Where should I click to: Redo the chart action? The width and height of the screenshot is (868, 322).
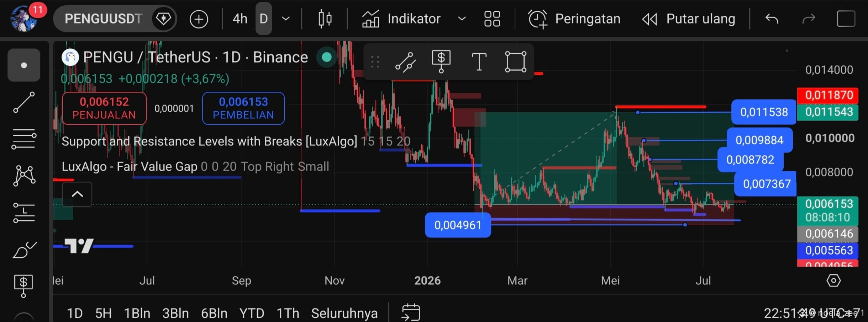pos(809,18)
